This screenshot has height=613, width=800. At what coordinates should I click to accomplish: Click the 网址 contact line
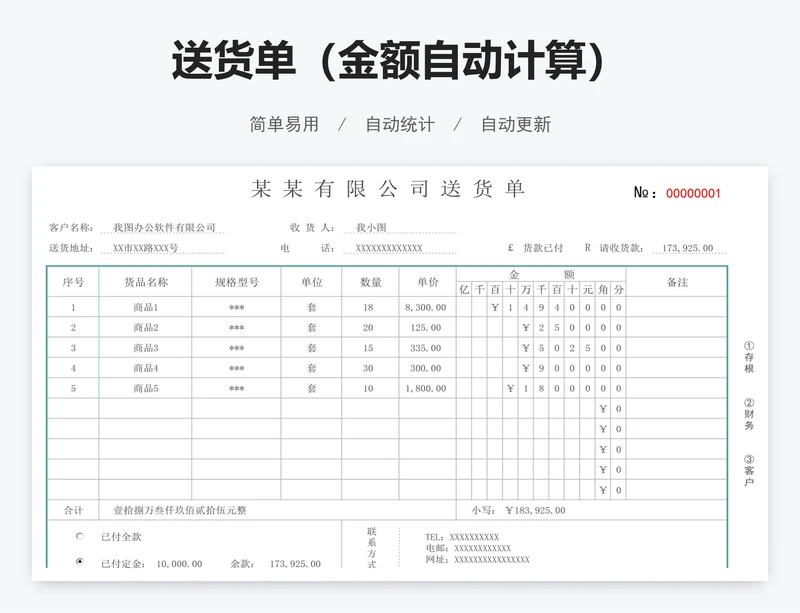pos(478,559)
